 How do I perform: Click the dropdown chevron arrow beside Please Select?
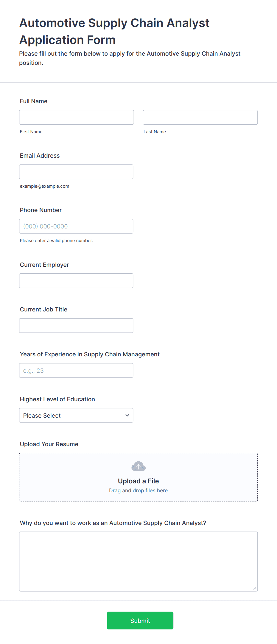127,415
